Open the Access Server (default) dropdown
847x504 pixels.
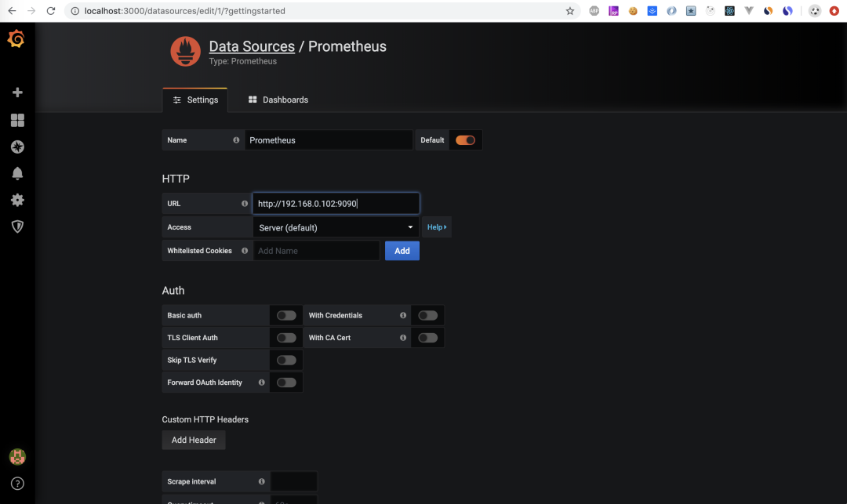(336, 227)
